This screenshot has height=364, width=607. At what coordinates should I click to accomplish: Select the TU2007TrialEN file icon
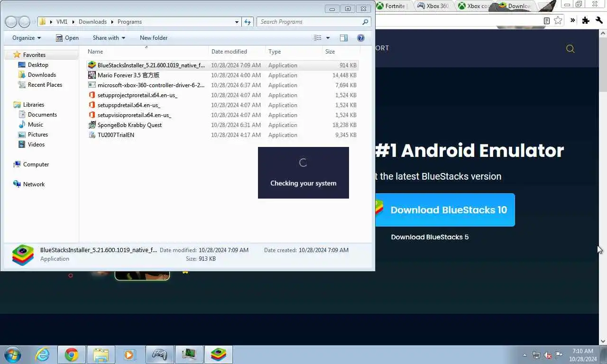click(92, 135)
